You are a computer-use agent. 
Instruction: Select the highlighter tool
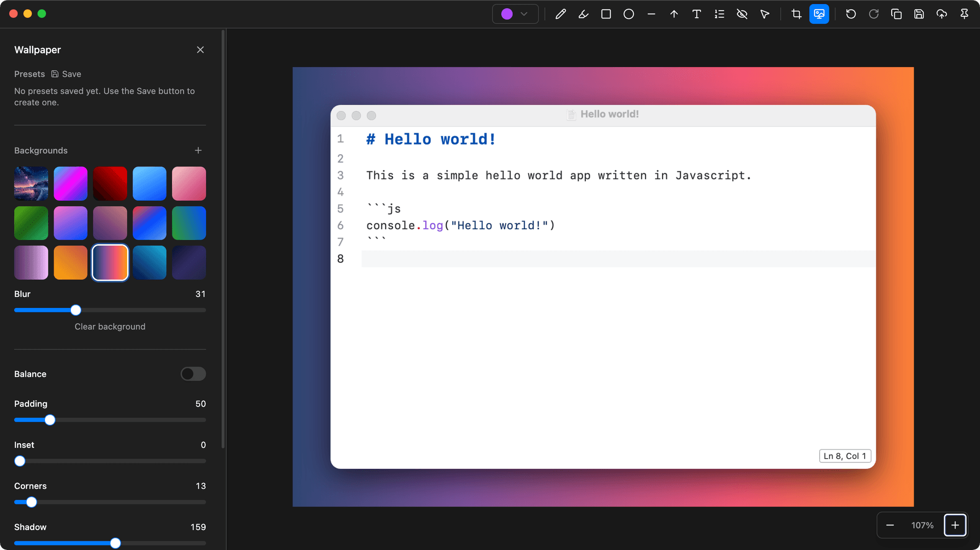[x=583, y=14]
